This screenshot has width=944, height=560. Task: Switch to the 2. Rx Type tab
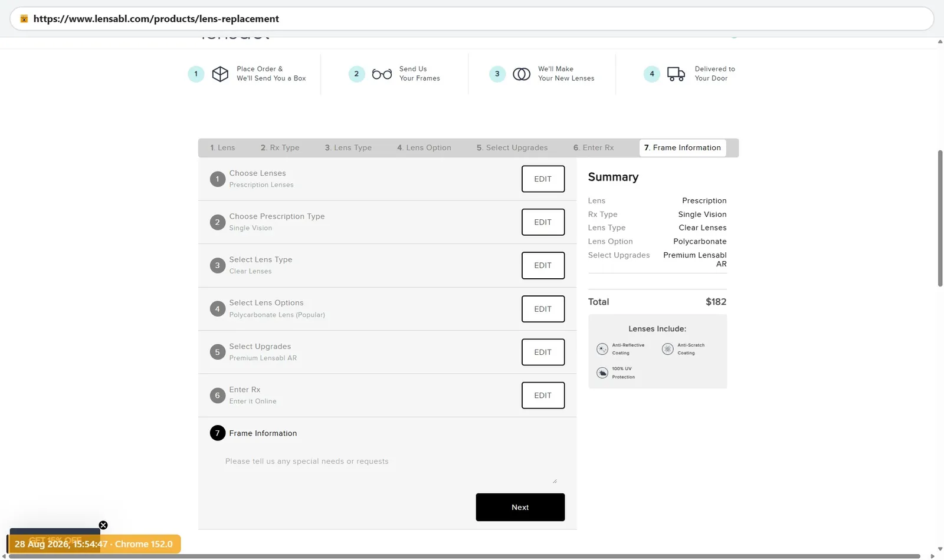(280, 148)
